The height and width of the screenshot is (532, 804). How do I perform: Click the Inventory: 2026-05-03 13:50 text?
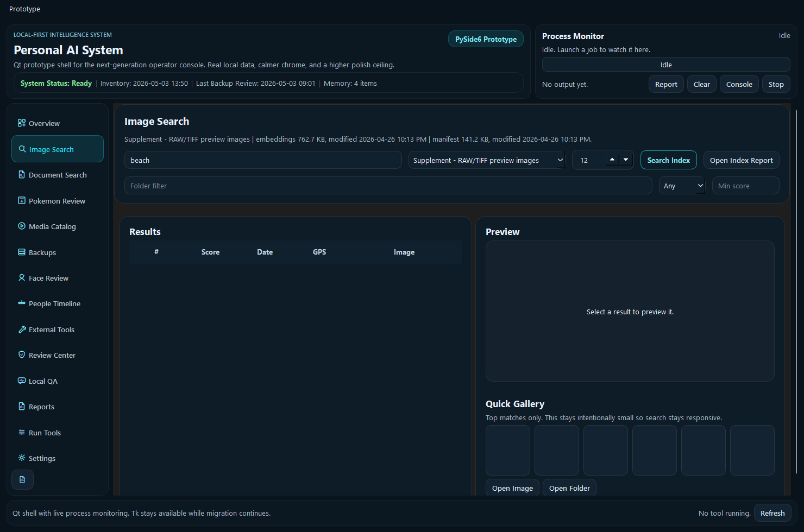pos(144,83)
